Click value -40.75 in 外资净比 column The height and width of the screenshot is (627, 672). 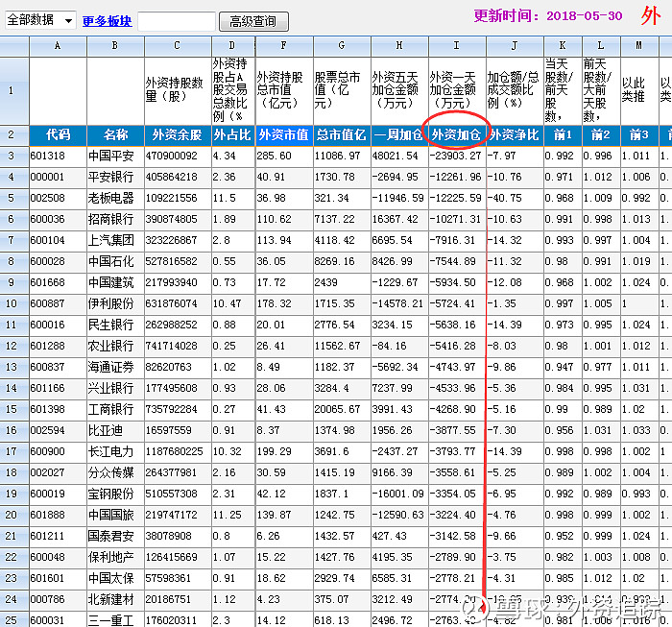click(505, 198)
